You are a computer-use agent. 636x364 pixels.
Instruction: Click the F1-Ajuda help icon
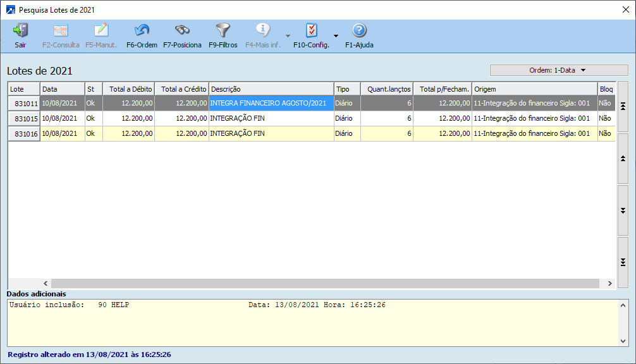[x=359, y=30]
